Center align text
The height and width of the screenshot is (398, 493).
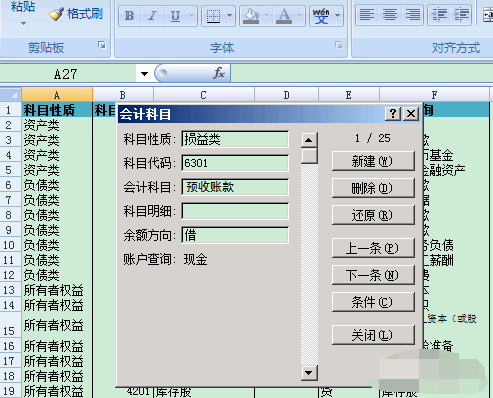390,15
